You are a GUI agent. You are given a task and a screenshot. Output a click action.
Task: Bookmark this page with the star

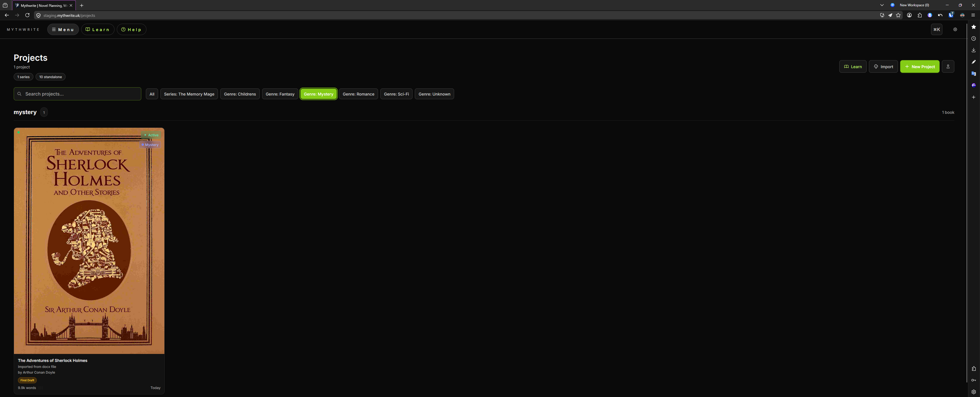(898, 15)
